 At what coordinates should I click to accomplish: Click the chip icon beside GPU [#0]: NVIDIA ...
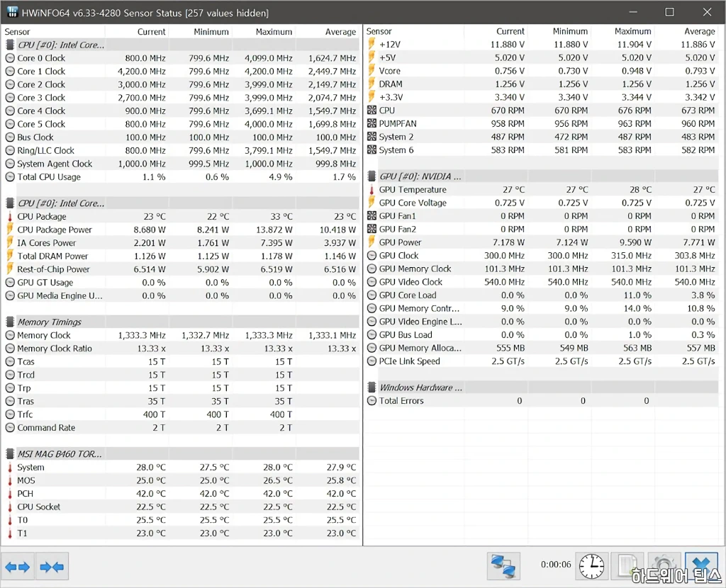coord(372,176)
